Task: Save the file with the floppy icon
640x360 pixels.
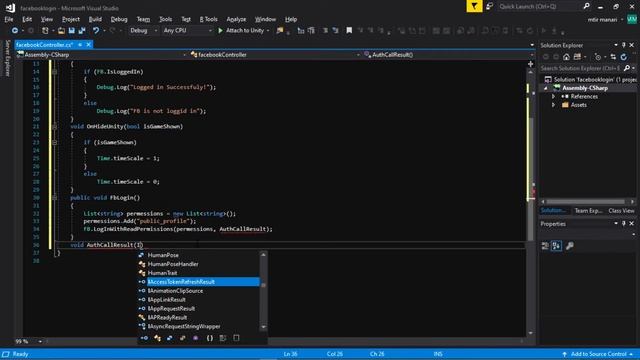Action: click(x=72, y=31)
